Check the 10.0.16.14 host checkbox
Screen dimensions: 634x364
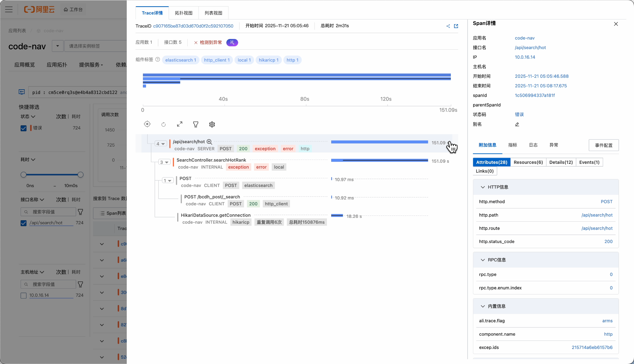click(x=24, y=295)
